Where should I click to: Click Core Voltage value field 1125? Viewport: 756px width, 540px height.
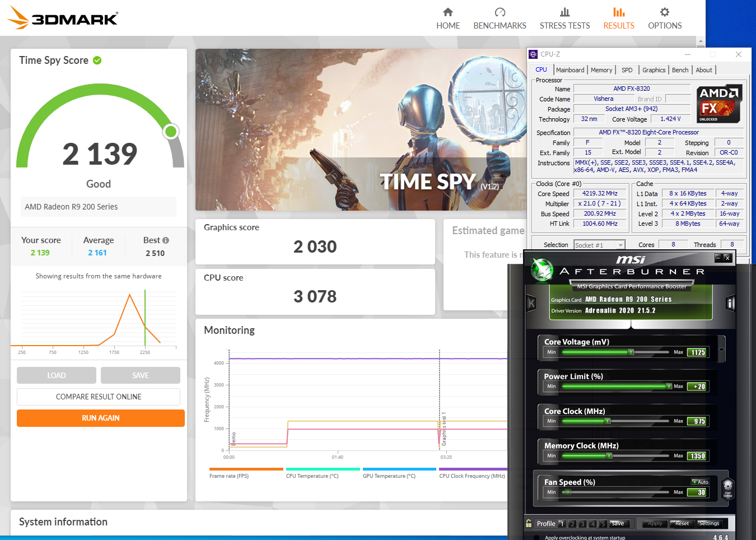tap(698, 352)
